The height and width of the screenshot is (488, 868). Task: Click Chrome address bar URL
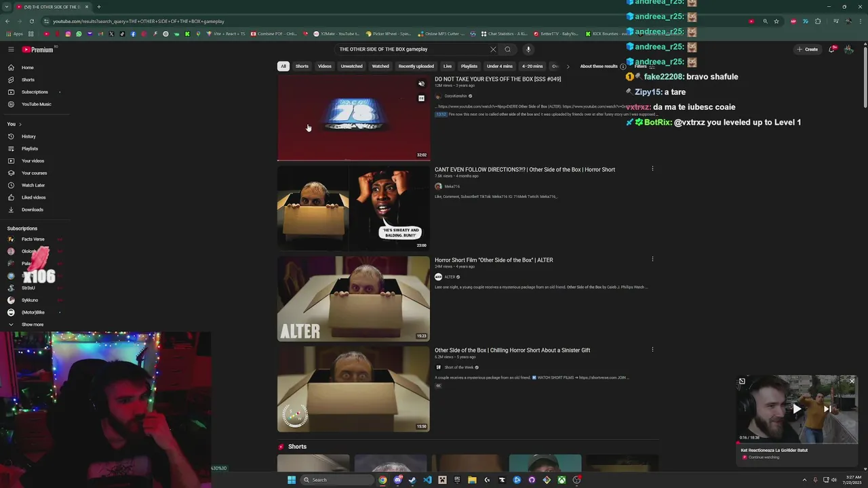pyautogui.click(x=138, y=21)
